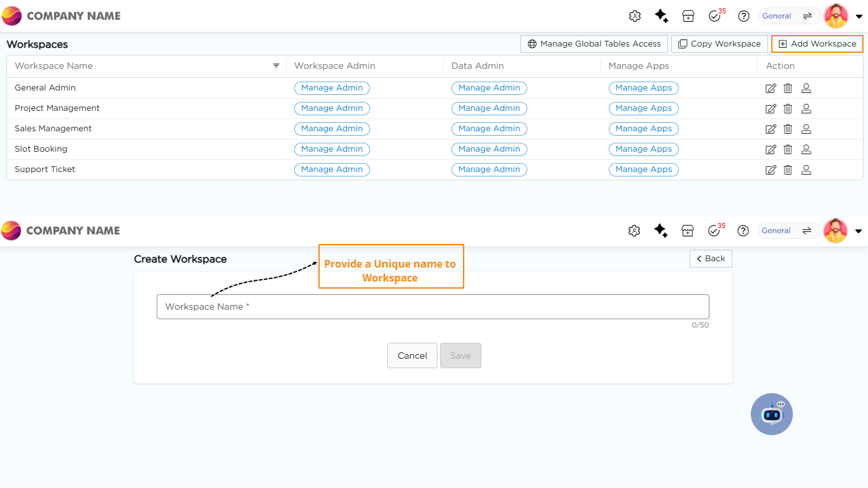
Task: Click Manage Apps for Slot Booking
Action: click(x=643, y=149)
